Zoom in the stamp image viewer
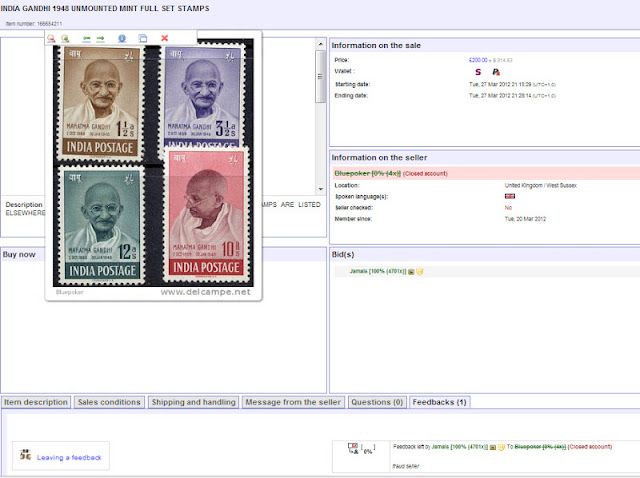The height and width of the screenshot is (478, 640). pyautogui.click(x=65, y=38)
